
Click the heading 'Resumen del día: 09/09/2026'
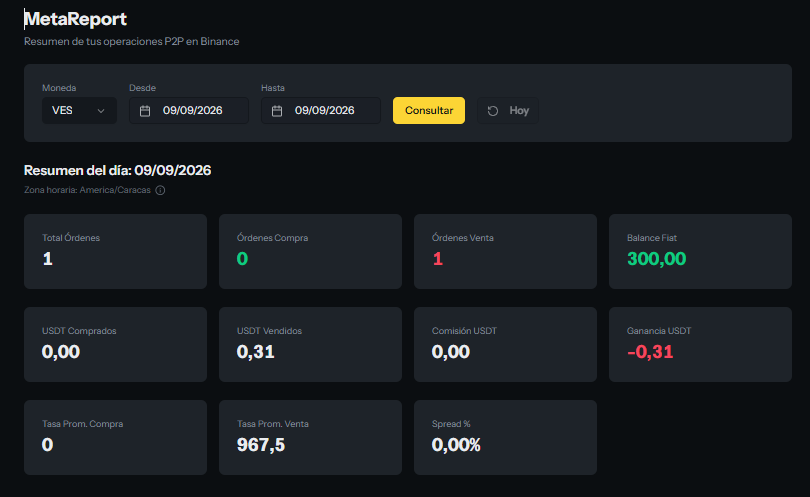pyautogui.click(x=117, y=170)
